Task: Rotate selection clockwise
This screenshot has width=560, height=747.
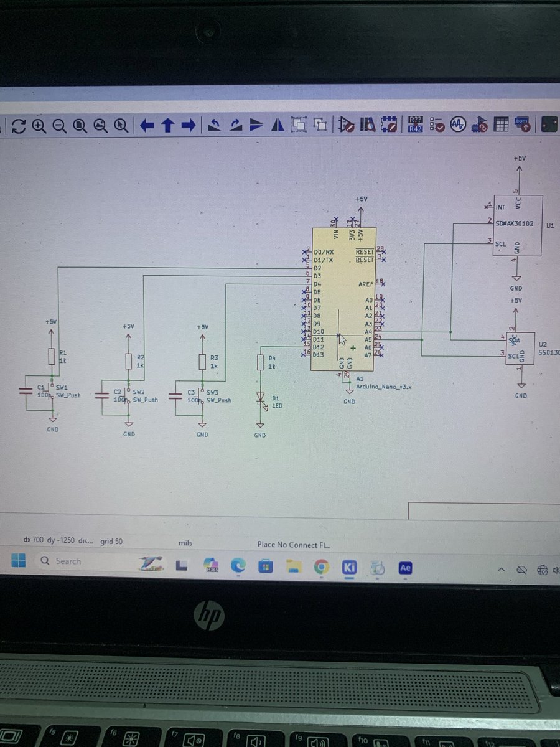Action: point(236,126)
